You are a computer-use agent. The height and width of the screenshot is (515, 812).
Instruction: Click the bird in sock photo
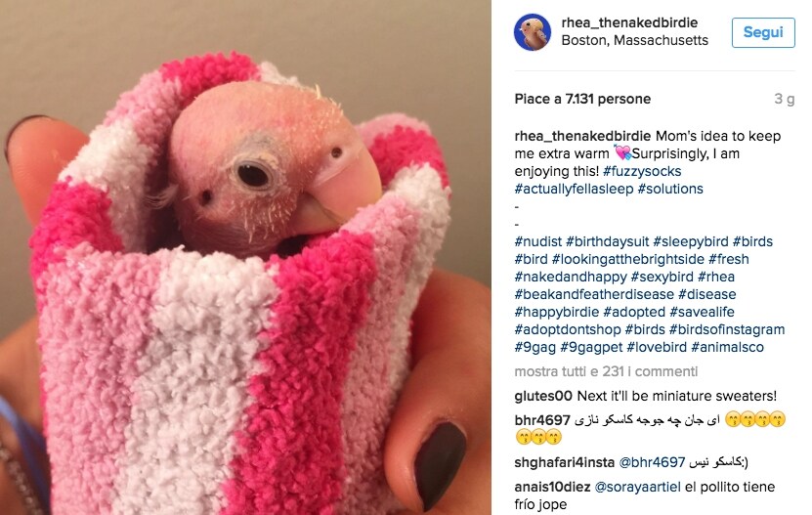pos(245,258)
